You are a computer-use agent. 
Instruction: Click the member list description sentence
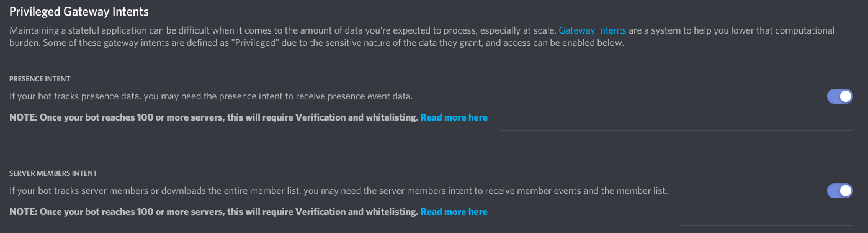338,191
